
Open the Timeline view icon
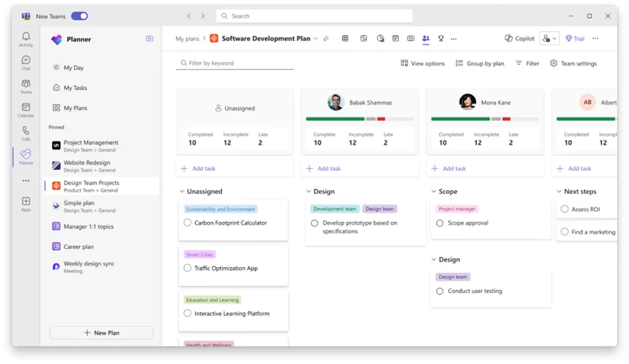click(411, 38)
